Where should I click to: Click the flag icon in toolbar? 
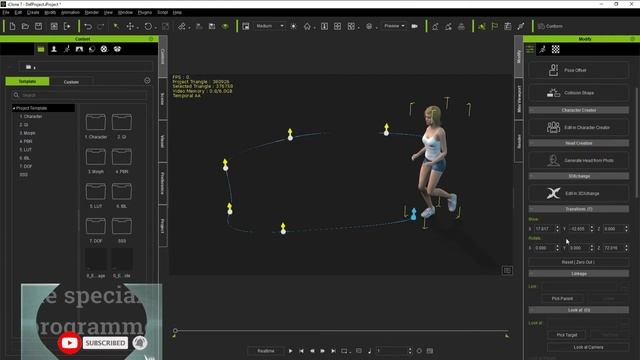[495, 26]
